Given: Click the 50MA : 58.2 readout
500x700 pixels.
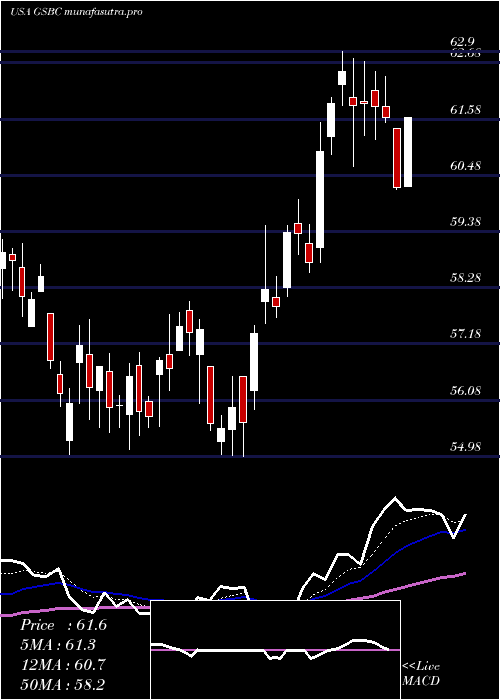Looking at the screenshot, I should tap(63, 684).
